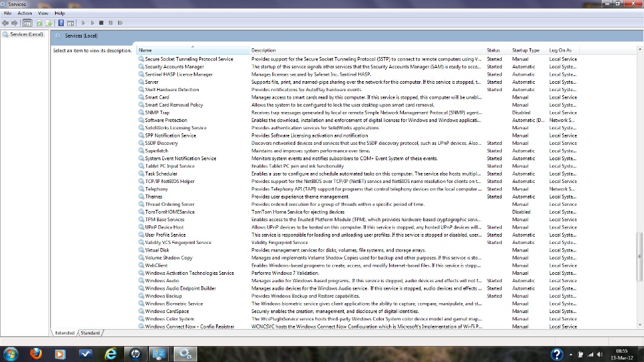Viewport: 644px width, 362px height.
Task: Switch to the Extended tab
Action: point(64,333)
